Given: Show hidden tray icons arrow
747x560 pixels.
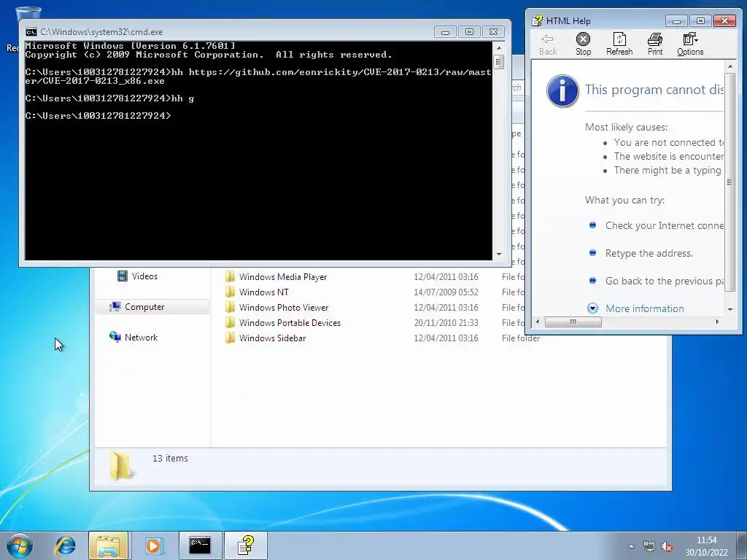Looking at the screenshot, I should coord(631,546).
